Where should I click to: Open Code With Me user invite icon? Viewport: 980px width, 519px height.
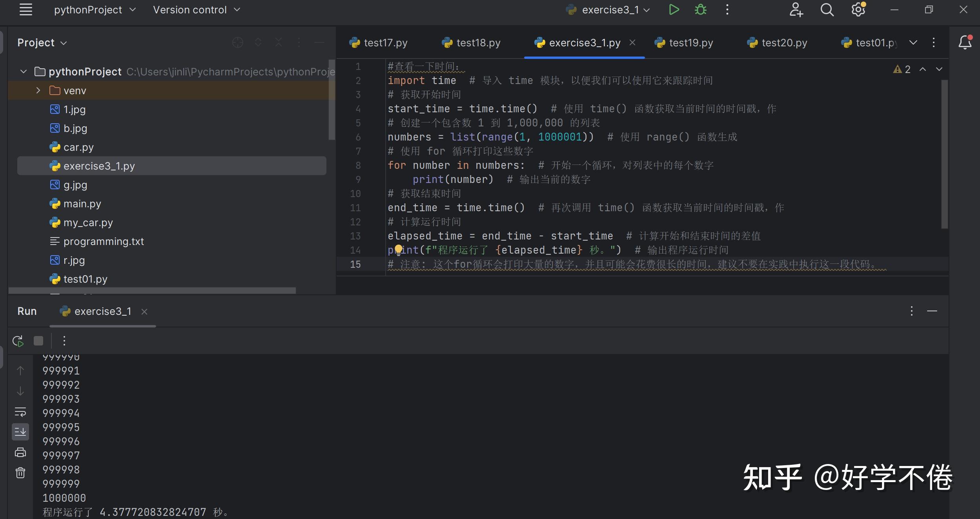[x=796, y=9]
